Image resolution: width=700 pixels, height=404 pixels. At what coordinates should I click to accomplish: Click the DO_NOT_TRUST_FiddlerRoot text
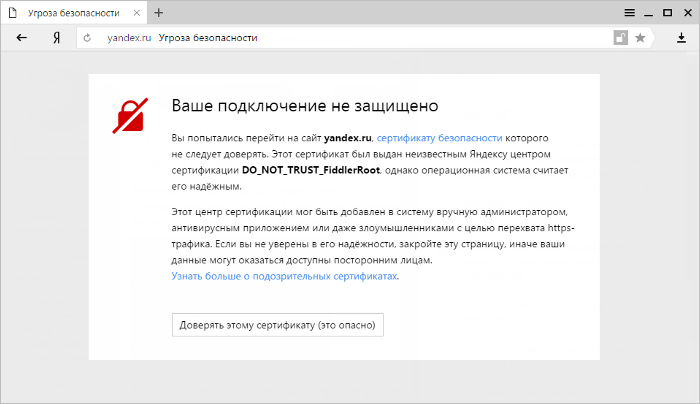point(311,170)
